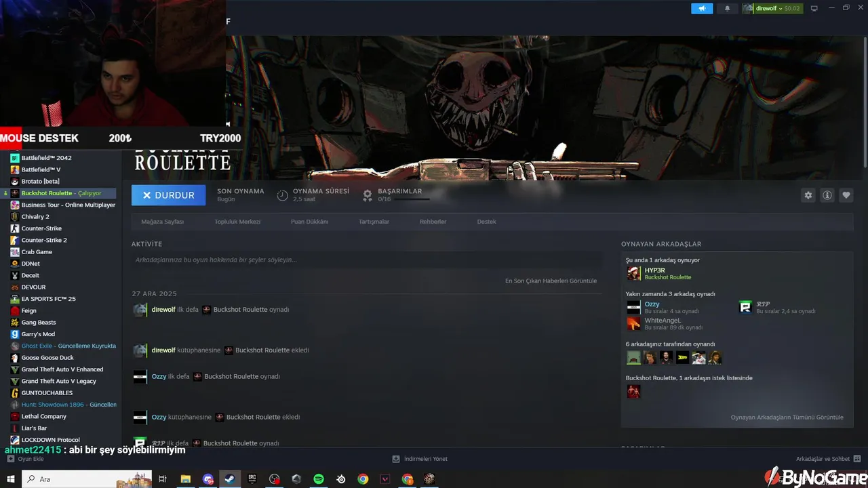Click the main page vertical scrollbar

[865, 102]
